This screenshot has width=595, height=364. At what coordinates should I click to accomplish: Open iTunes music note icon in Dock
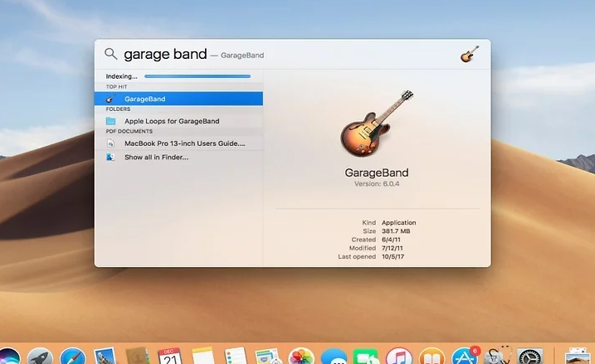coord(399,357)
